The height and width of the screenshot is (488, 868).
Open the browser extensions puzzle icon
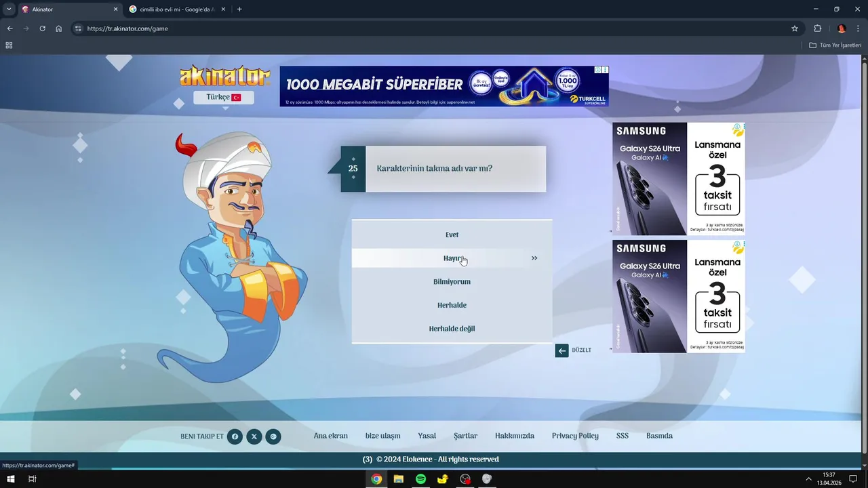817,28
